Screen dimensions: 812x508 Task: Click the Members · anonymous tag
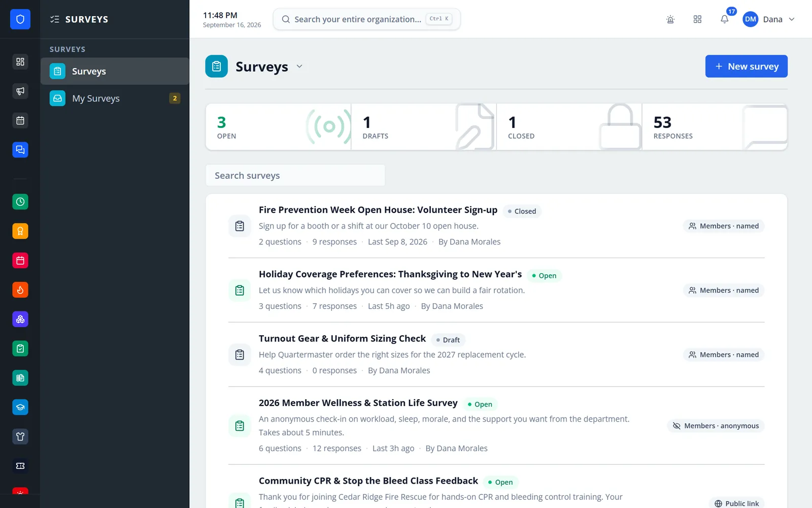[x=716, y=426]
